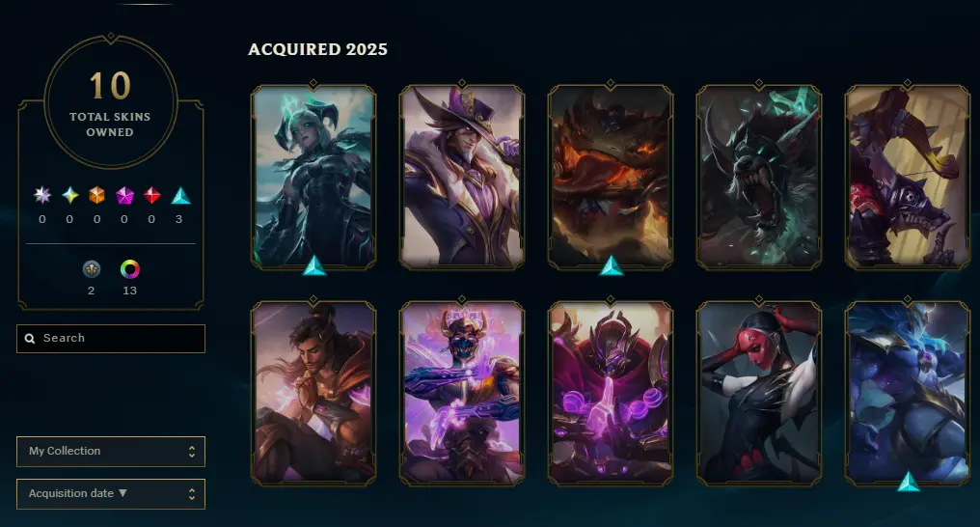This screenshot has width=980, height=527.
Task: Click the gray legacy emblem icon above 2
Action: point(92,269)
